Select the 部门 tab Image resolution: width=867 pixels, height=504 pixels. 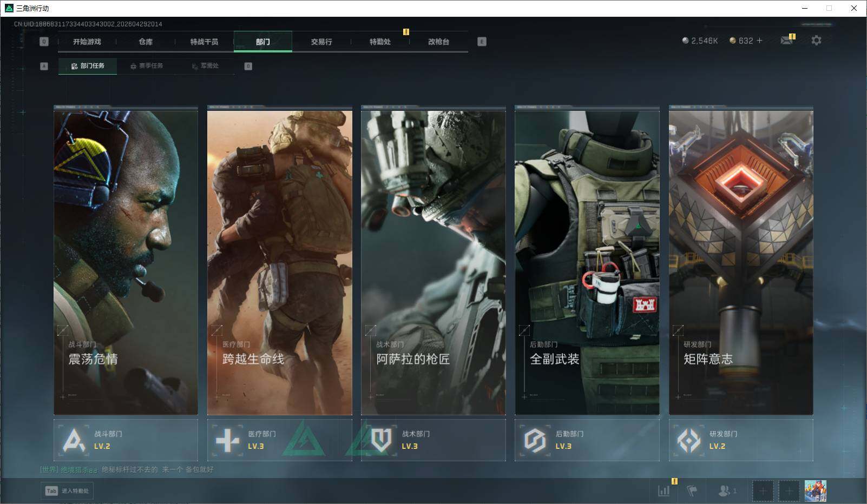pos(263,42)
